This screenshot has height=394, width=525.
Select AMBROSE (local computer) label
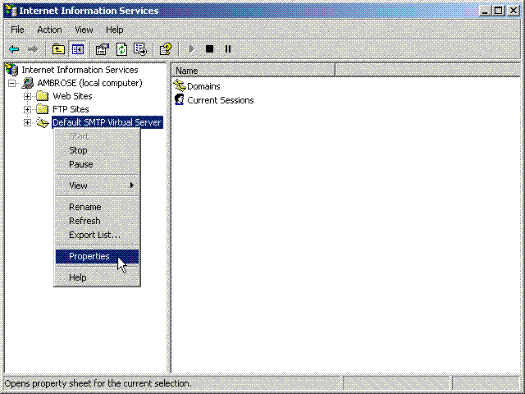90,83
